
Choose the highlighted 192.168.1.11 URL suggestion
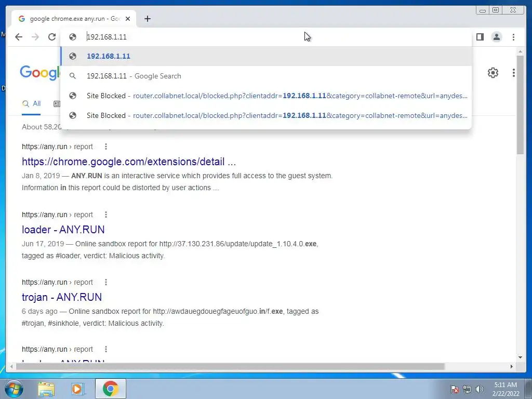[x=265, y=56]
